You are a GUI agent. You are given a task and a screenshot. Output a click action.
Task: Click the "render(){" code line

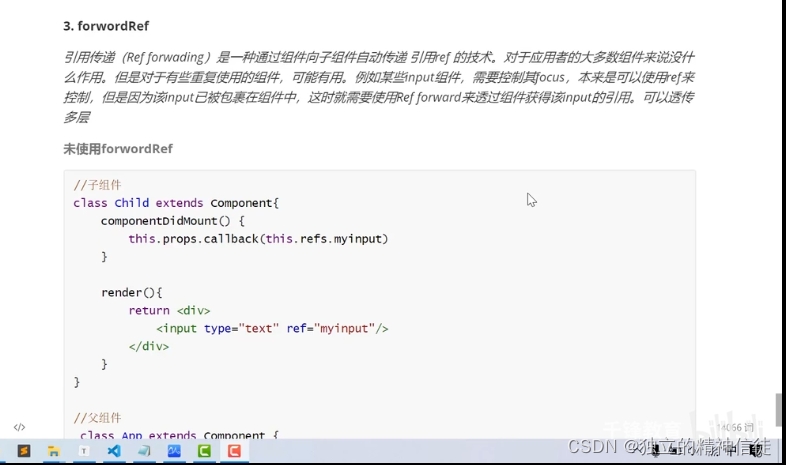[132, 293]
